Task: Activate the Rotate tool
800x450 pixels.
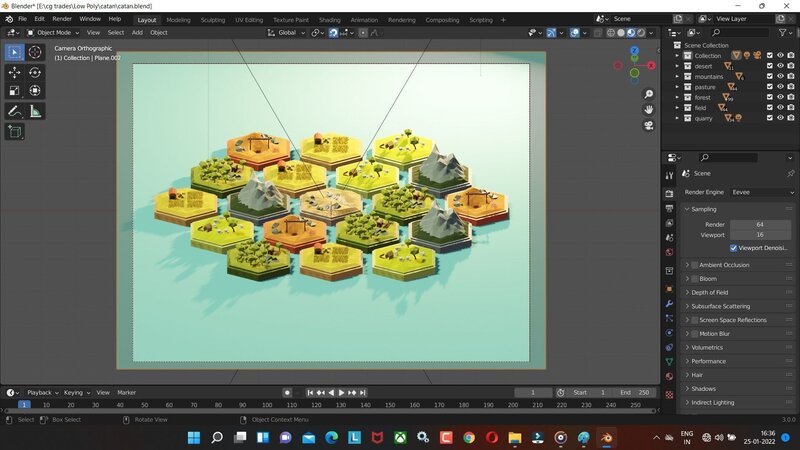Action: [35, 72]
